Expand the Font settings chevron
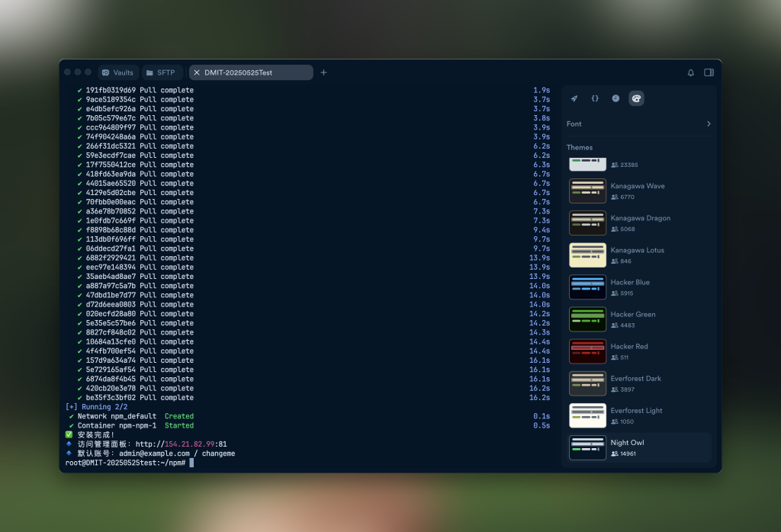Screen dimensions: 781x532 point(709,124)
